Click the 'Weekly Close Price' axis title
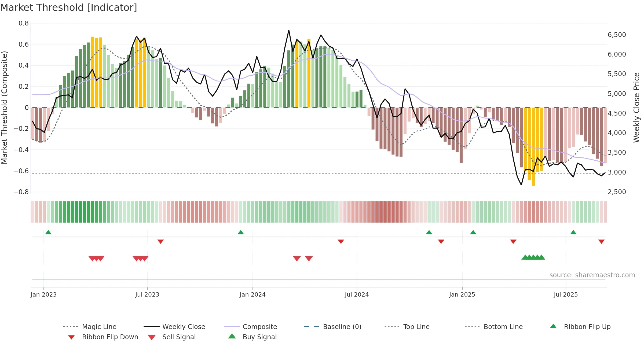Viewport: 644px width, 362px height. (x=636, y=108)
